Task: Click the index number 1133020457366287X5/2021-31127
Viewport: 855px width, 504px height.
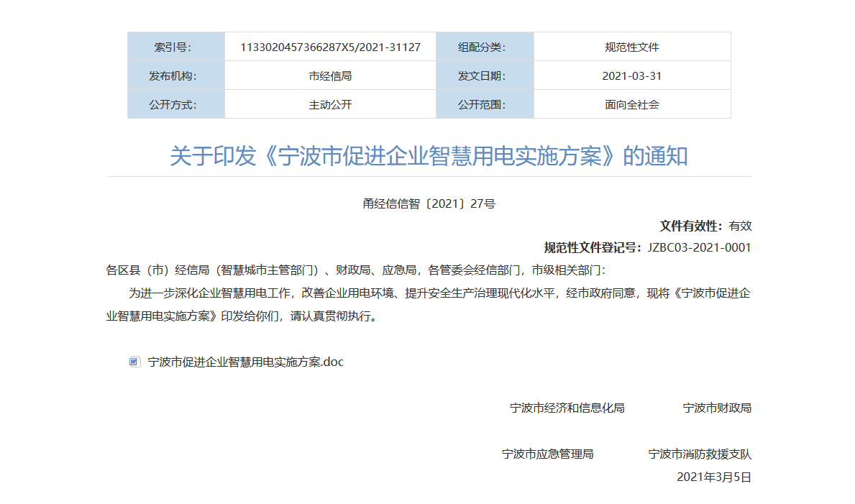Action: coord(330,46)
